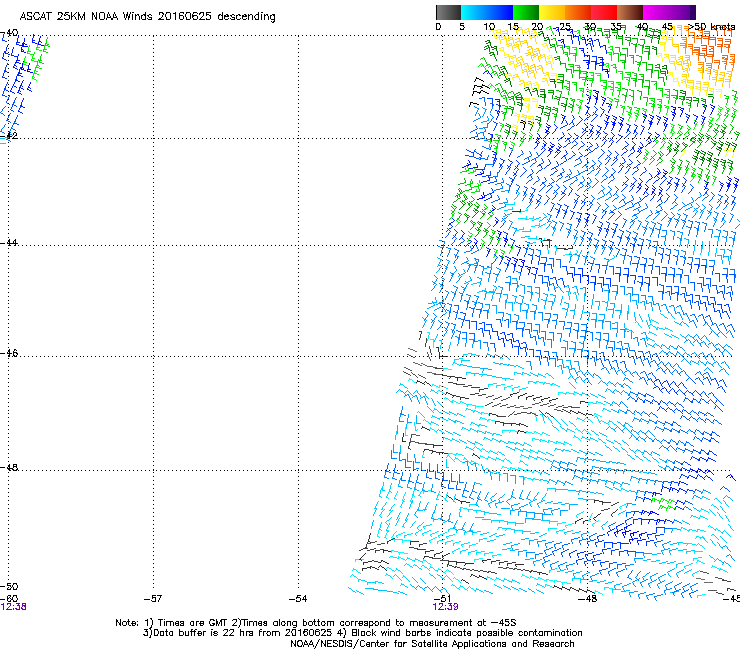Click the '-48' longitude label on bottom axis

tap(588, 599)
